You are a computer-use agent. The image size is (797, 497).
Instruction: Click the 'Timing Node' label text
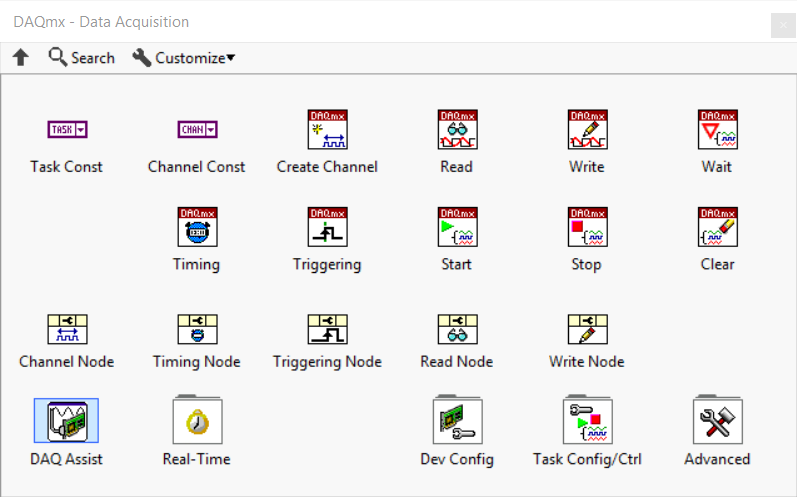196,362
